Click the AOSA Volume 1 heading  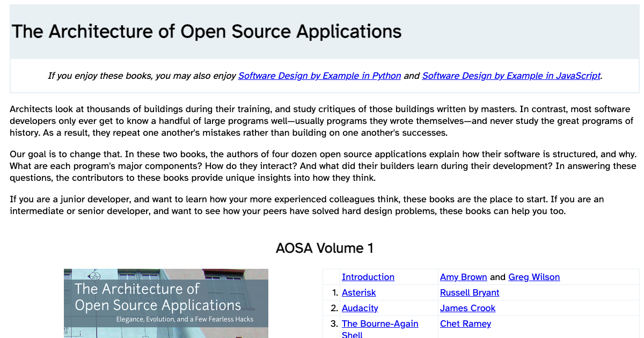(325, 248)
